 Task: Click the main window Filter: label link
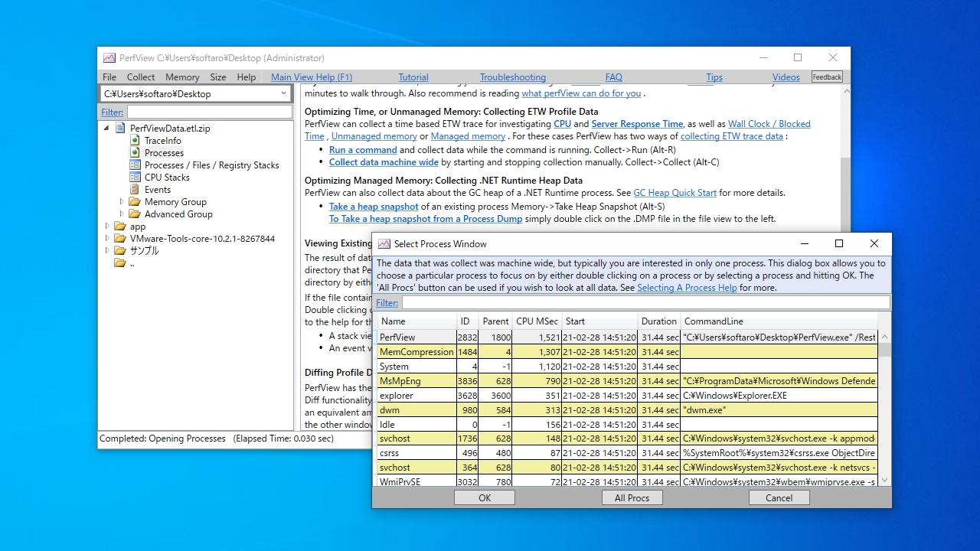[x=112, y=112]
